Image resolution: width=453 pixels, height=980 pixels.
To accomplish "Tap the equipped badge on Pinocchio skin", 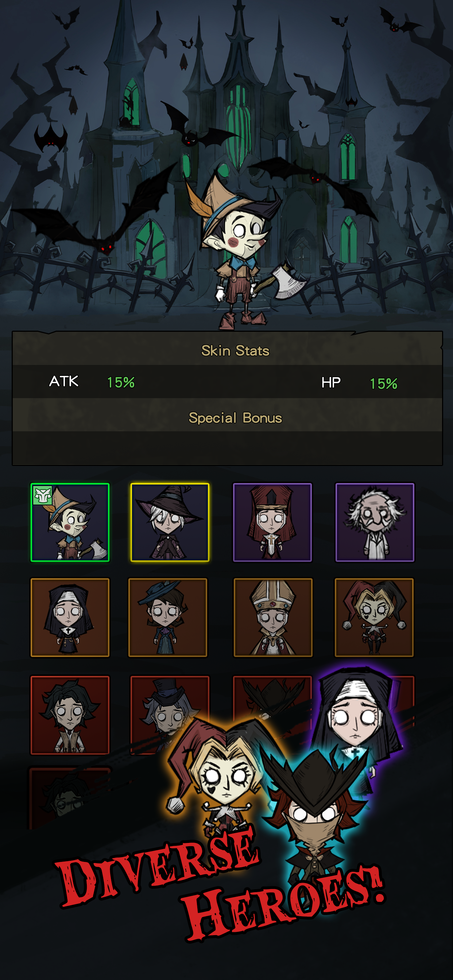I will point(43,495).
